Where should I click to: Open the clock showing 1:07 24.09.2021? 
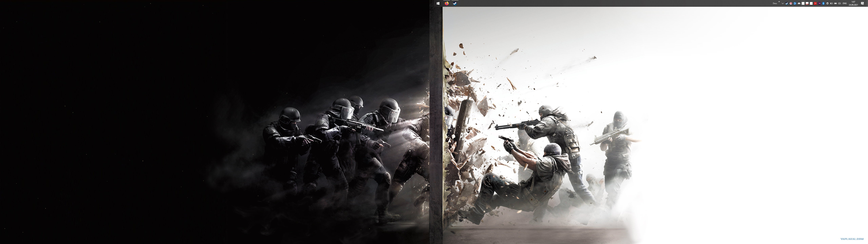click(853, 3)
